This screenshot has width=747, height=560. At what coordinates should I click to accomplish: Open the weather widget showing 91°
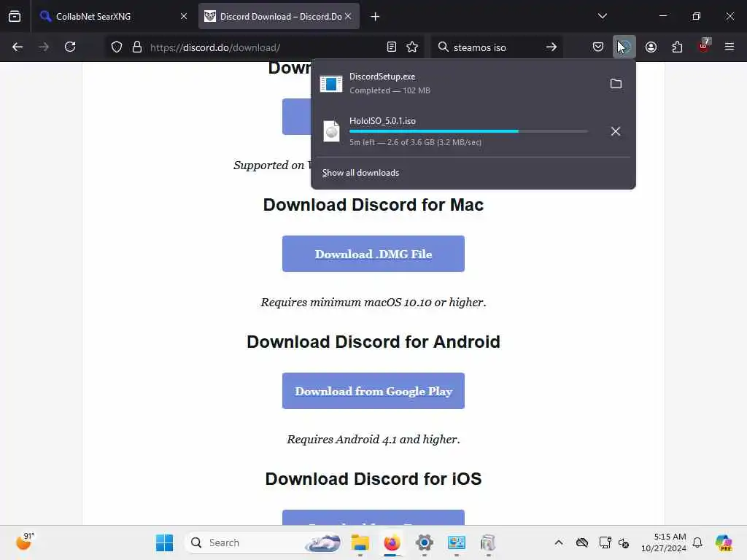[25, 542]
